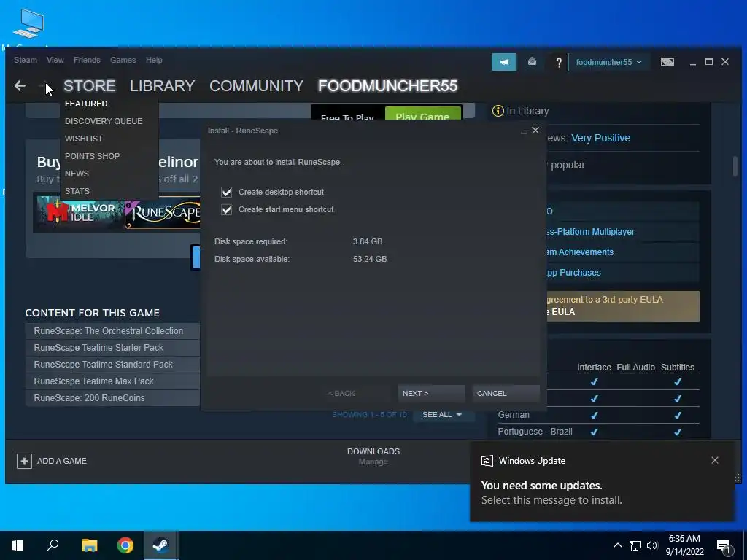Image resolution: width=747 pixels, height=560 pixels.
Task: Select Wishlist in the Store submenu
Action: pos(84,139)
